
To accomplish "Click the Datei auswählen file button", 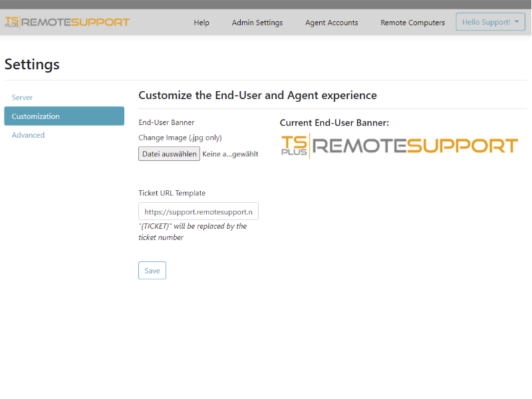I will [x=169, y=154].
